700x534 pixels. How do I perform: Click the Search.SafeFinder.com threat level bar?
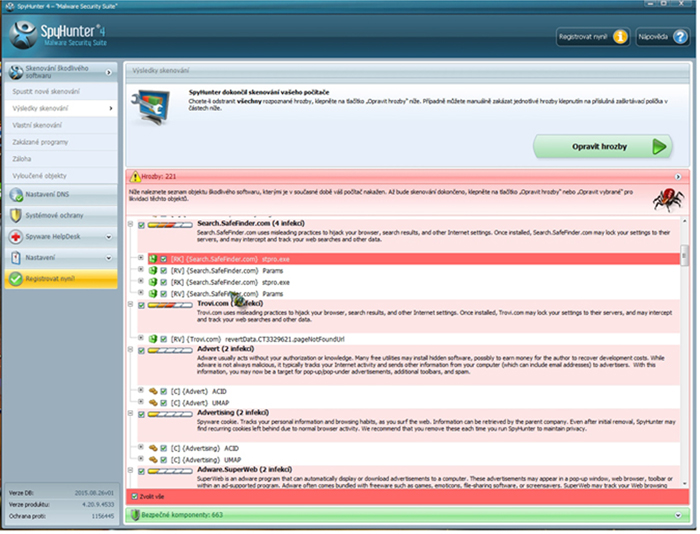(x=171, y=224)
